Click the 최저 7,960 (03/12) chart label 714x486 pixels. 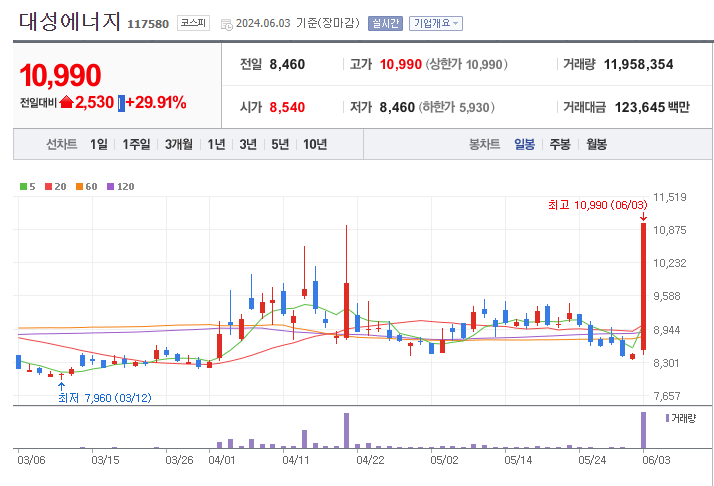105,398
